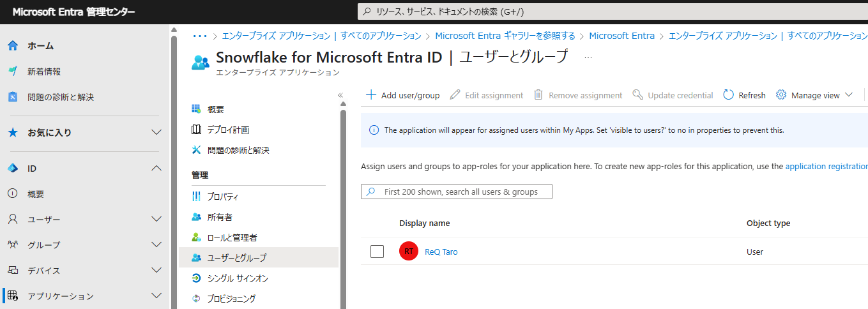Click the 概要 info circle icon in left sidebar
Screen dimensions: 868x309
(x=12, y=194)
